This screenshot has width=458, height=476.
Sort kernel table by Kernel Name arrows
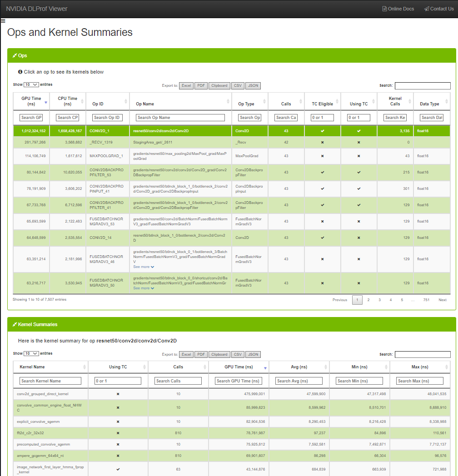pyautogui.click(x=84, y=367)
